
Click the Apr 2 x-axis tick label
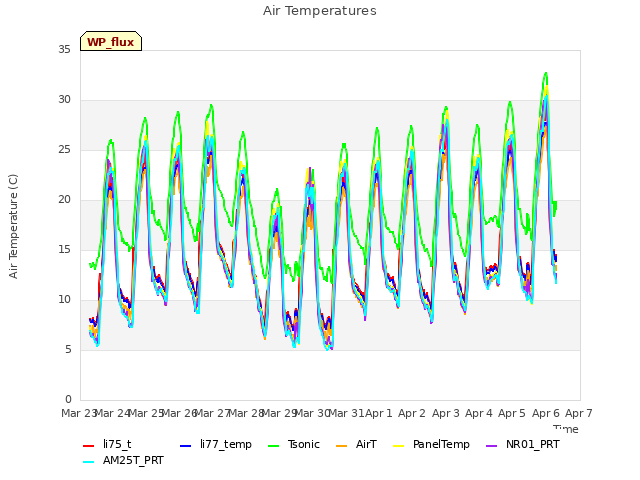point(412,413)
